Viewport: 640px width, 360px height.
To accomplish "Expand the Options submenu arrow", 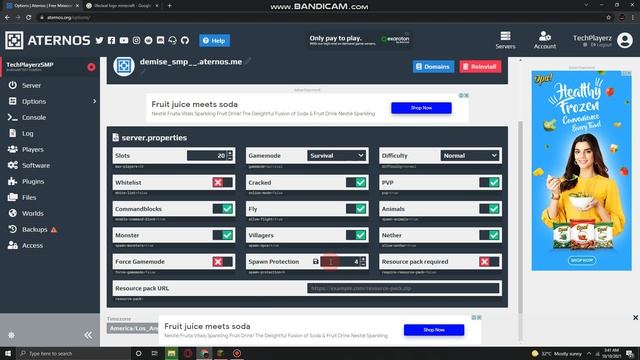I will pos(94,101).
